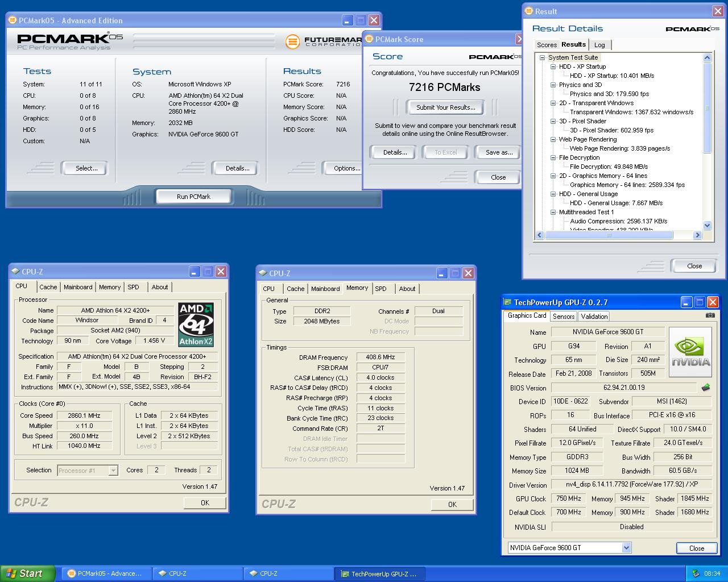Collapse the 2D - Transparent Windows node
This screenshot has height=582, width=728.
[x=553, y=103]
